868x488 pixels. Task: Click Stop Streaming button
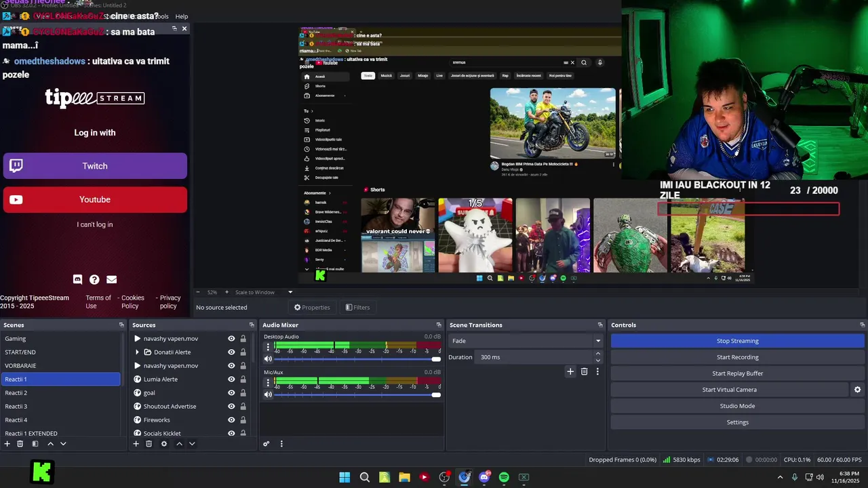point(737,341)
